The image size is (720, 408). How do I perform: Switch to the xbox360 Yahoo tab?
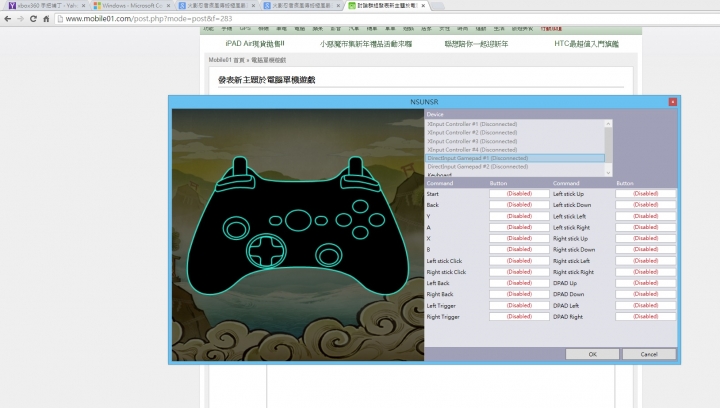46,6
